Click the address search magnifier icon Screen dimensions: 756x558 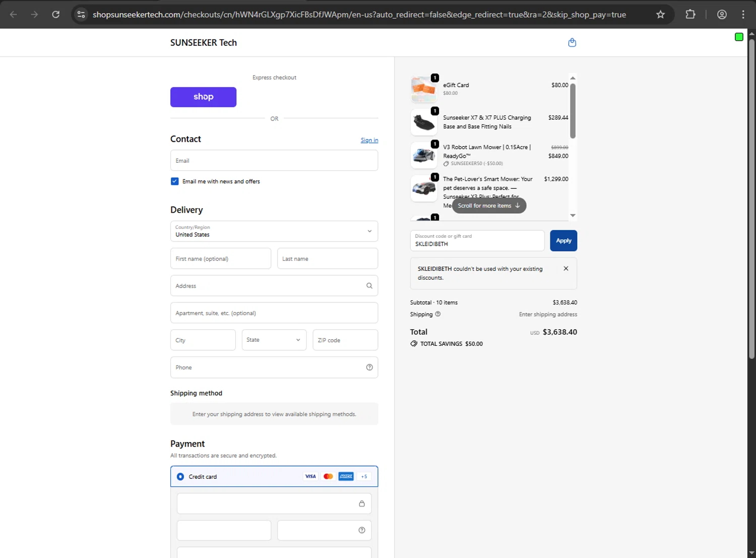pyautogui.click(x=369, y=286)
